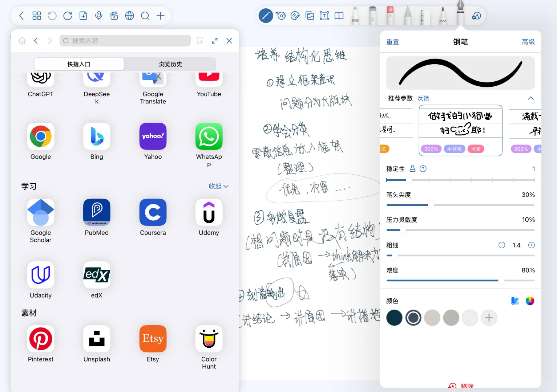
Task: Increase 粗细 thickness with plus button
Action: pyautogui.click(x=531, y=245)
